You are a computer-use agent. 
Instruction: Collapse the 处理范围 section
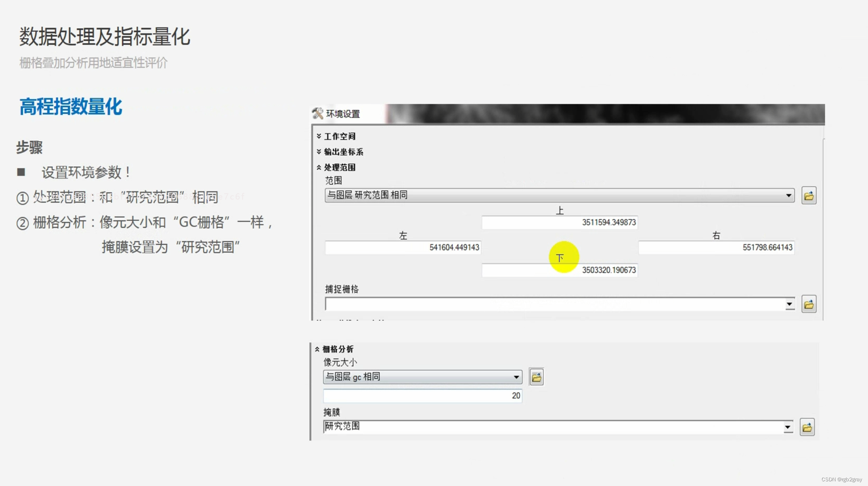[319, 167]
